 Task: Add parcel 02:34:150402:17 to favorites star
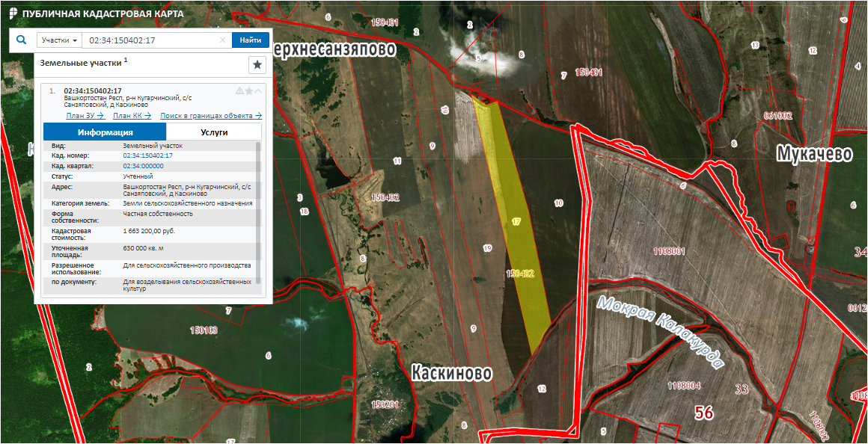point(249,91)
